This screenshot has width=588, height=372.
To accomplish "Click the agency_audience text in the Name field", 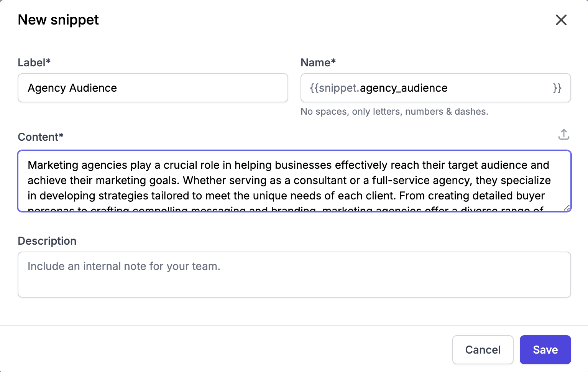I will click(403, 88).
